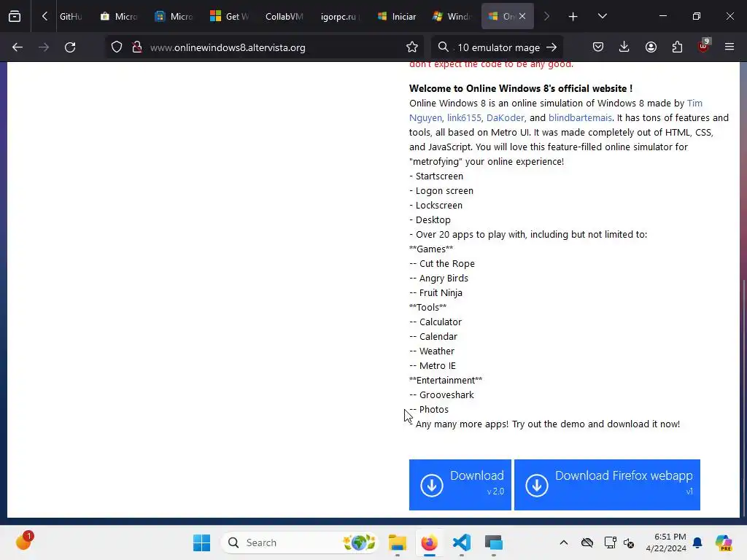Click the OneDrive cloud tray icon
Screen dimensions: 747x560
click(x=587, y=542)
